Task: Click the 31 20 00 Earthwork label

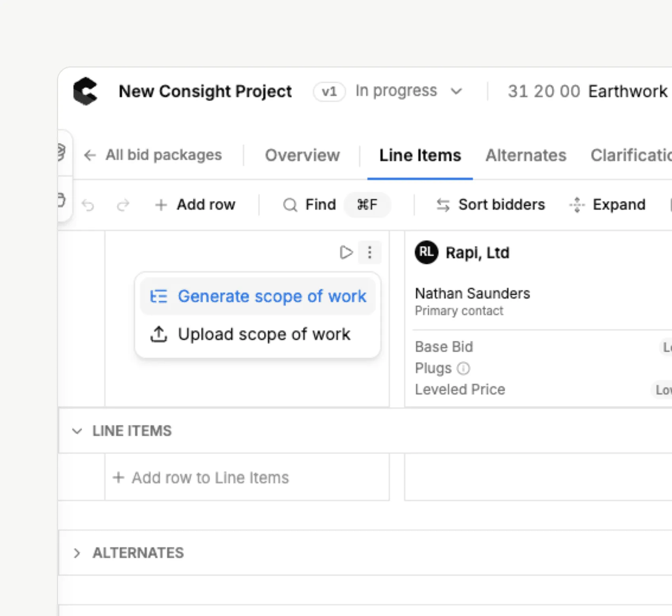Action: pos(588,91)
